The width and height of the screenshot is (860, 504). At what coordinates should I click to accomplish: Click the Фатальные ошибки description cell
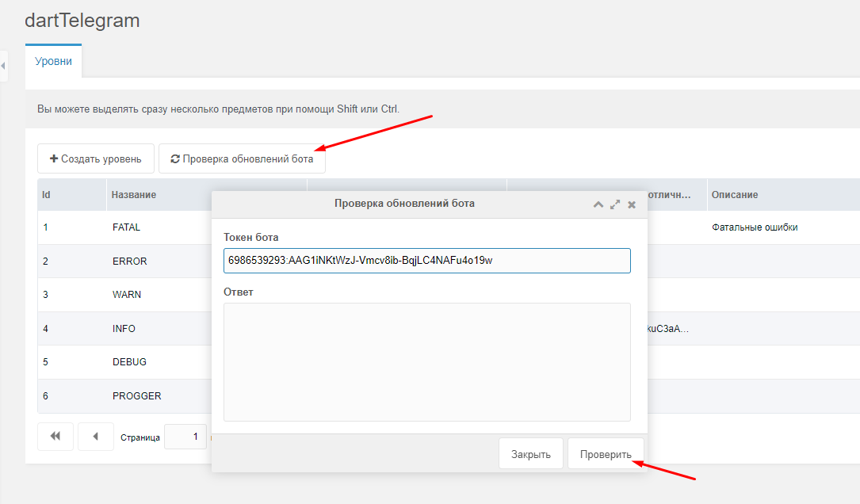point(755,227)
